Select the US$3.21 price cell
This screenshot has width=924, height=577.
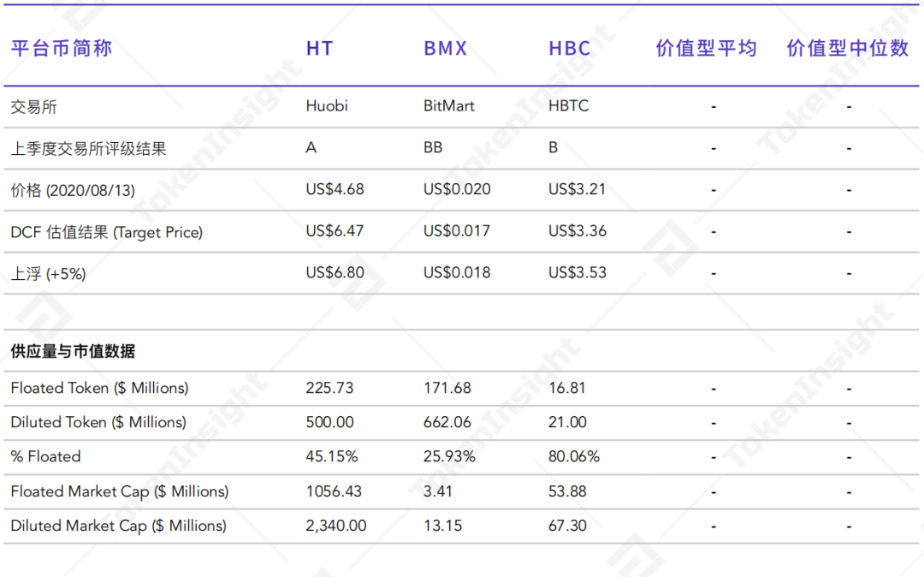[577, 189]
